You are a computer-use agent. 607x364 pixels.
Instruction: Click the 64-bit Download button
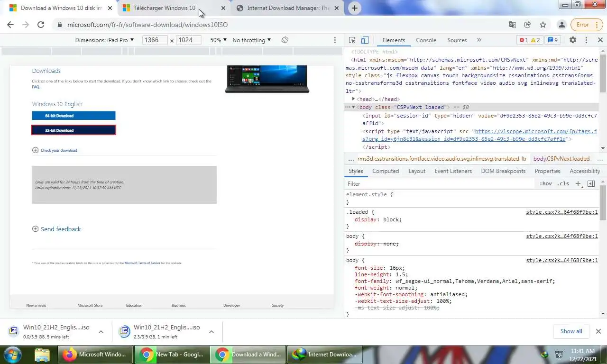(74, 116)
